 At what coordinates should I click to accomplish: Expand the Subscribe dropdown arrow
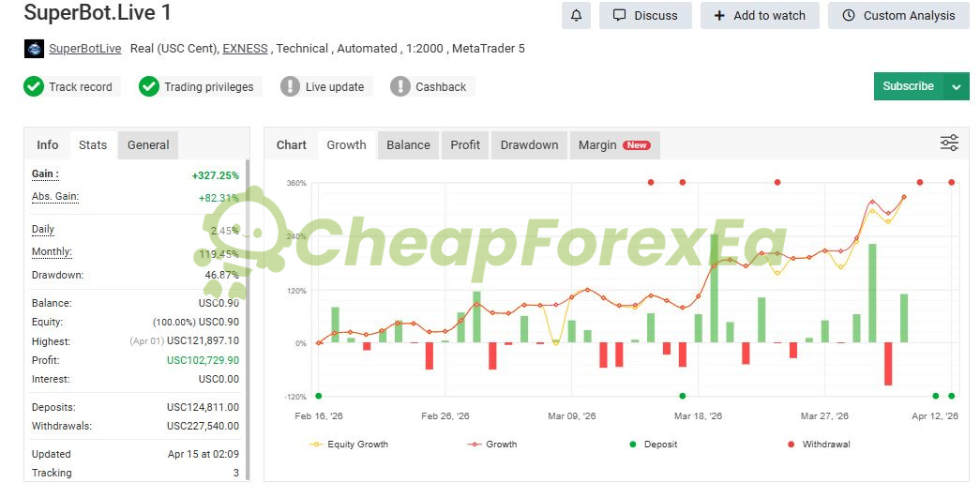click(957, 86)
